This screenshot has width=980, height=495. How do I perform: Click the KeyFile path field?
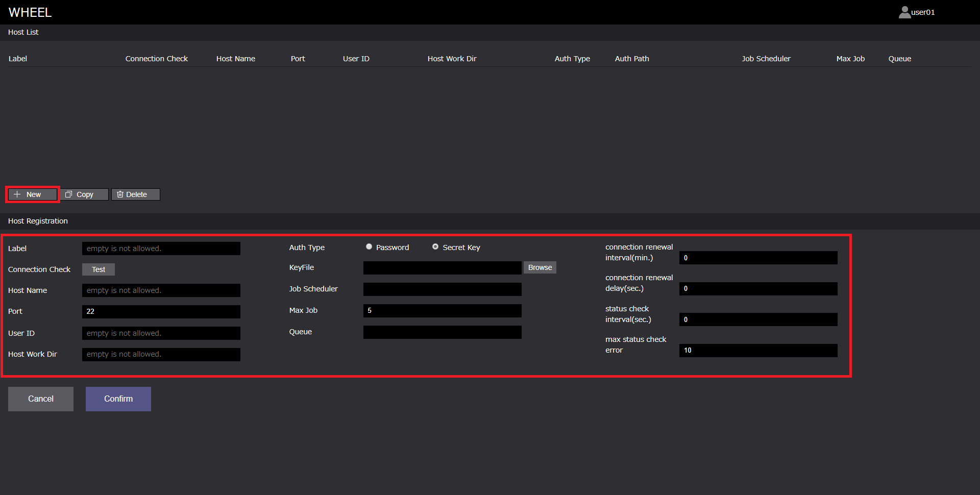point(442,268)
